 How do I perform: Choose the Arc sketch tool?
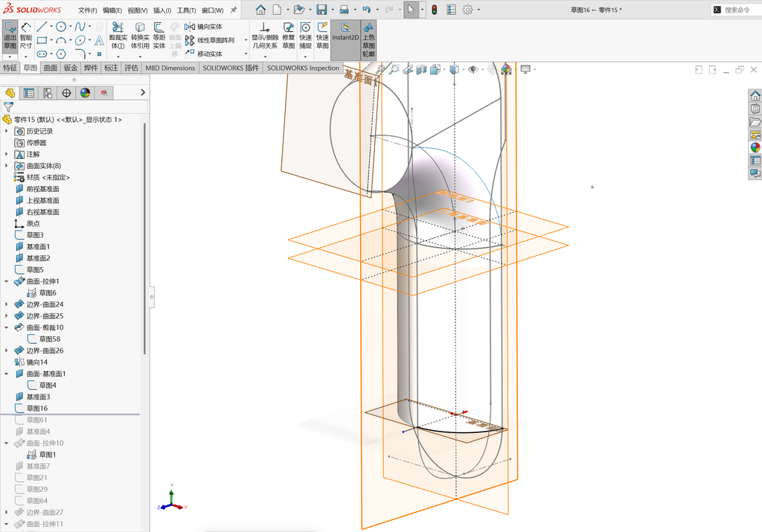point(61,40)
